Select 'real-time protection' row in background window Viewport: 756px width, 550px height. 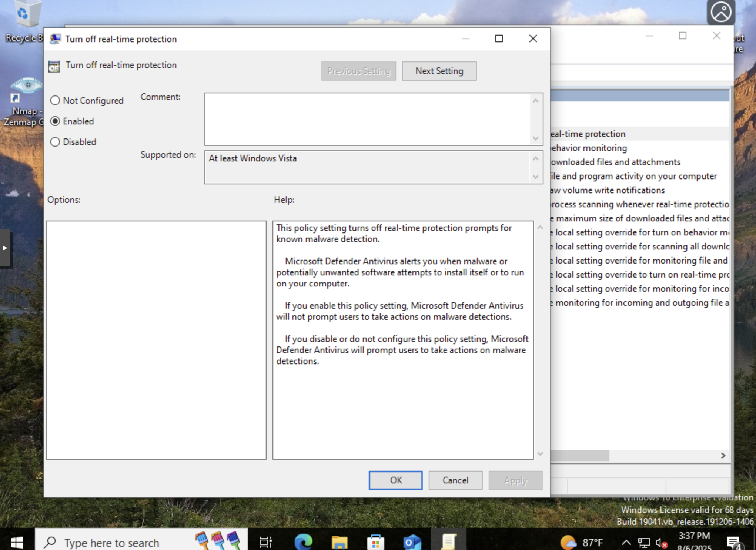point(640,134)
